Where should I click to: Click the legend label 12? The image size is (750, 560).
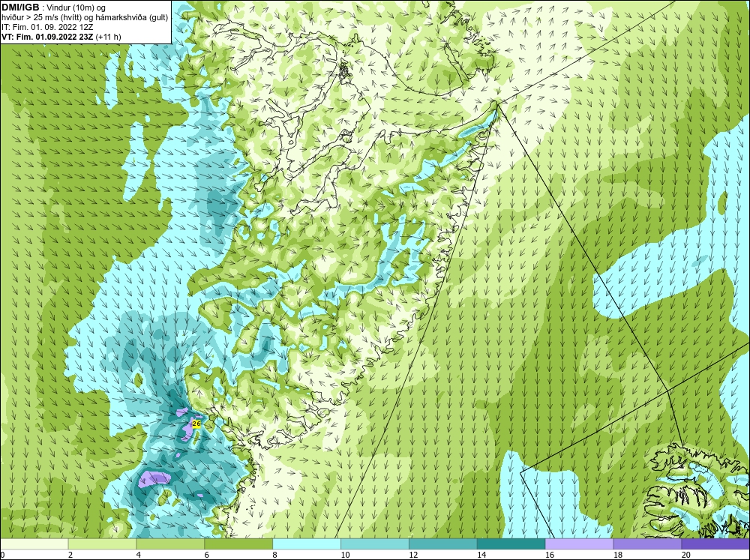click(413, 555)
